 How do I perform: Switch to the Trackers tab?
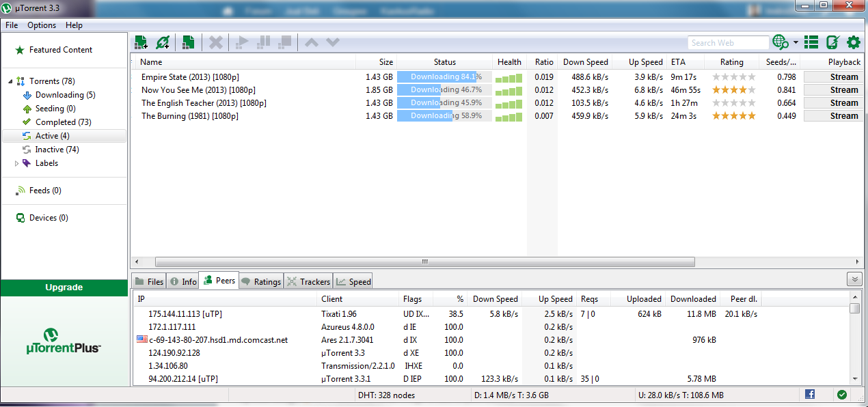click(x=308, y=281)
